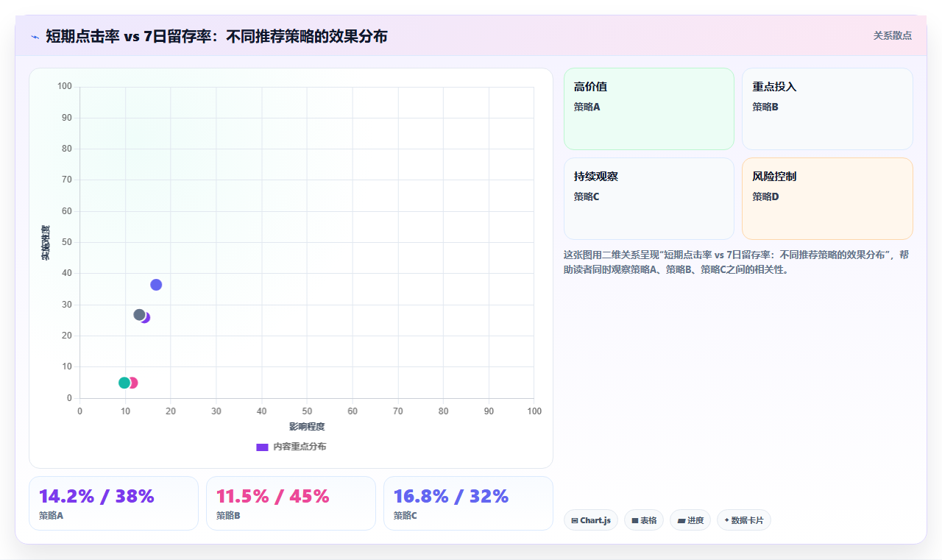The width and height of the screenshot is (942, 560).
Task: Open the 持续观察 策略C card
Action: (649, 199)
